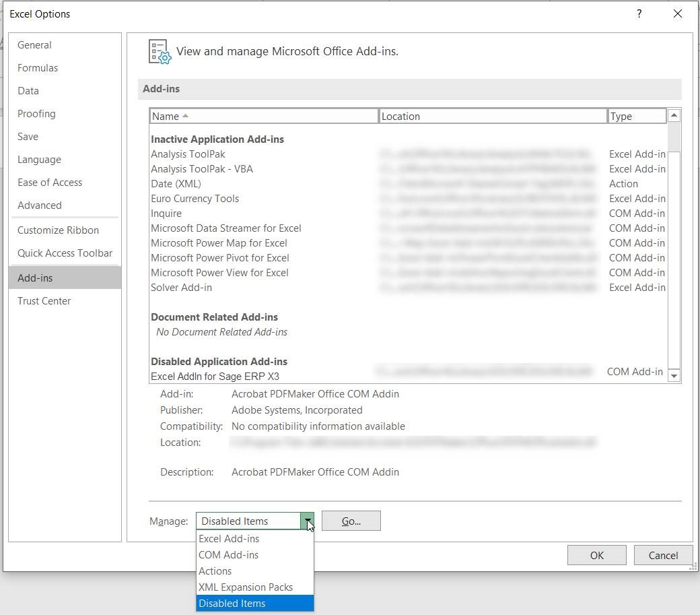The height and width of the screenshot is (615, 700).
Task: Click OK to save Excel Options
Action: (x=596, y=555)
